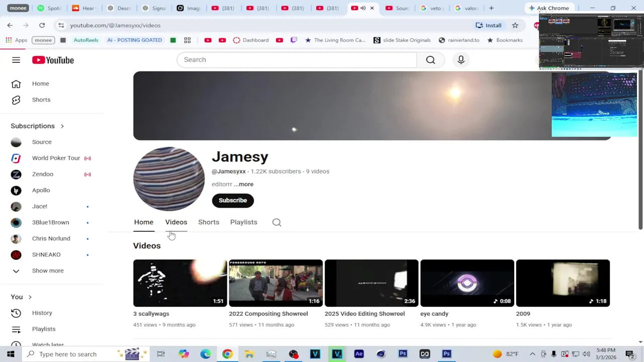
Task: Open the Windows Start menu
Action: point(11,354)
